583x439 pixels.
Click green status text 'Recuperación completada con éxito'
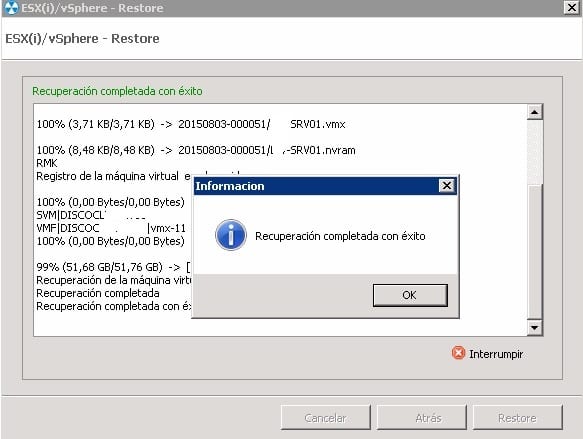117,91
